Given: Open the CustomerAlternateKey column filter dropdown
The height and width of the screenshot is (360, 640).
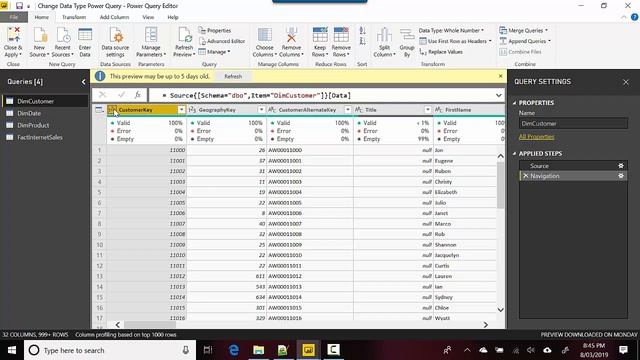Looking at the screenshot, I should tap(348, 110).
